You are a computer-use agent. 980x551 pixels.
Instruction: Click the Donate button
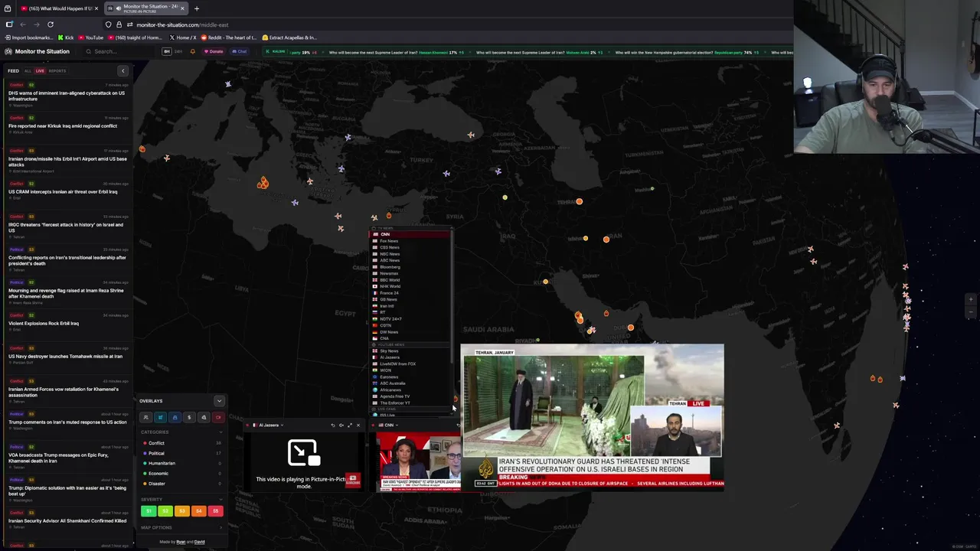click(x=214, y=51)
